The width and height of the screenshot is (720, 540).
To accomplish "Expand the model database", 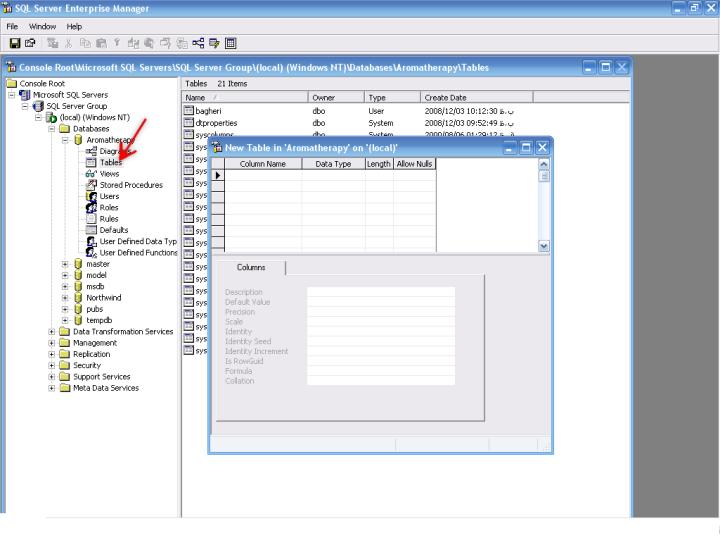I will [x=65, y=276].
